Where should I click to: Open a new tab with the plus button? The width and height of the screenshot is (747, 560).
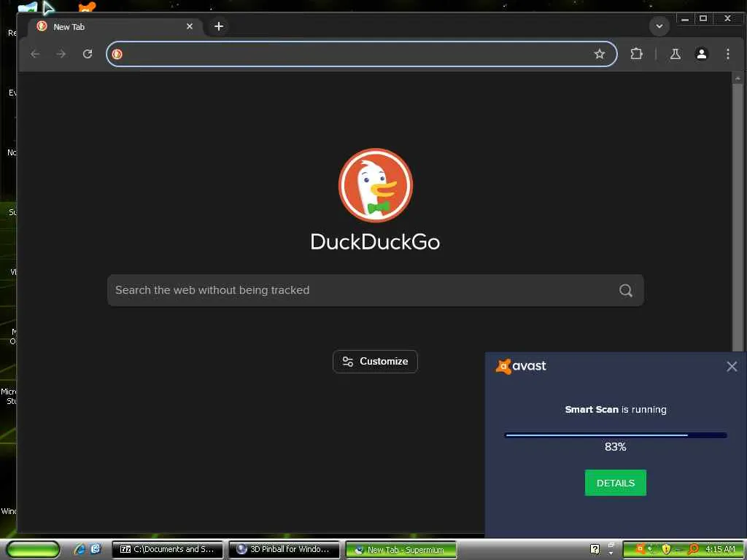coord(219,26)
